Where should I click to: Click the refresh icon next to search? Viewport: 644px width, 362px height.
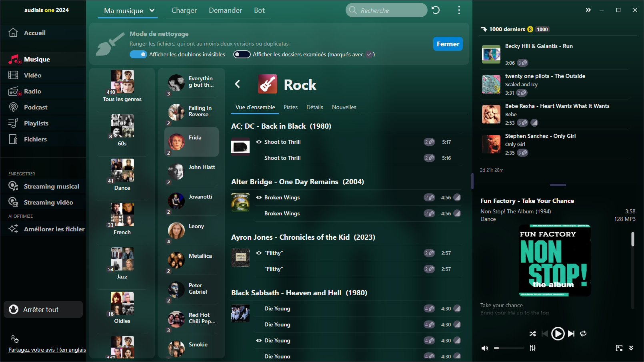(x=436, y=10)
